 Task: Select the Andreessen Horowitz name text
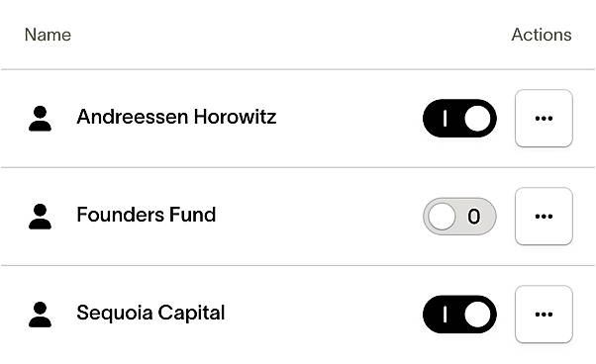click(x=176, y=117)
